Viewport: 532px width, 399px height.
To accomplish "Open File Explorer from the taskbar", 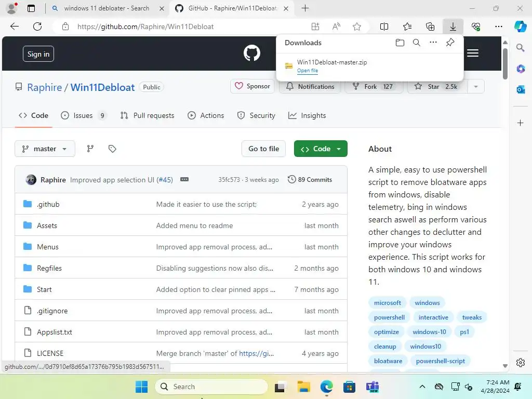I will (x=303, y=387).
